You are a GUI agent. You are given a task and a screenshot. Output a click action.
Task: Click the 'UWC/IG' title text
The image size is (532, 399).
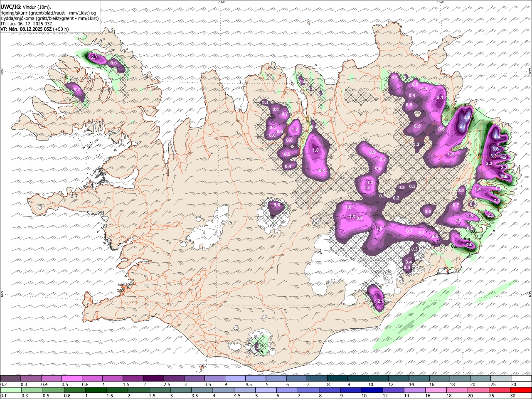tap(10, 7)
